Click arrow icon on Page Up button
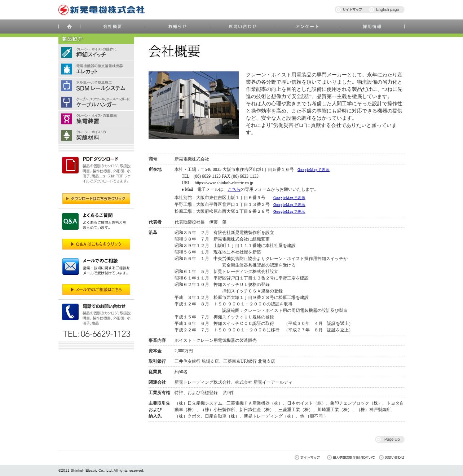This screenshot has height=476, width=463. coord(379,439)
